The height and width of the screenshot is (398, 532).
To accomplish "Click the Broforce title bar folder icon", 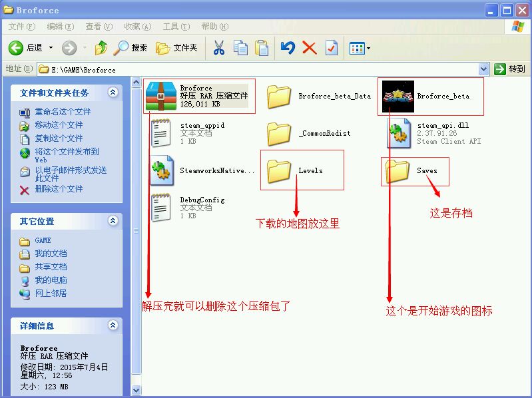I will (x=8, y=10).
